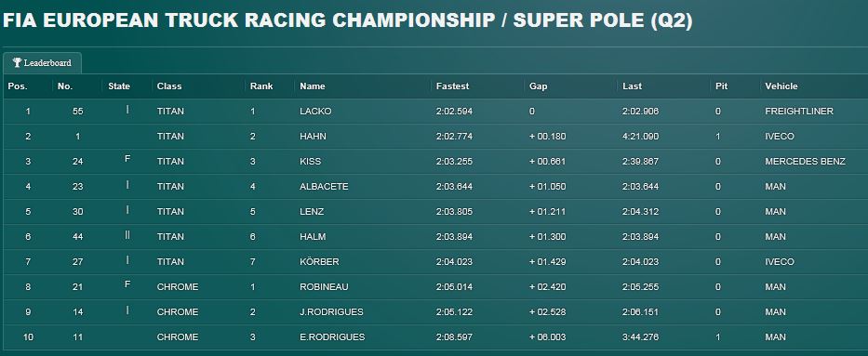Select ALBACETE fastest time 2:03.644

click(x=454, y=187)
